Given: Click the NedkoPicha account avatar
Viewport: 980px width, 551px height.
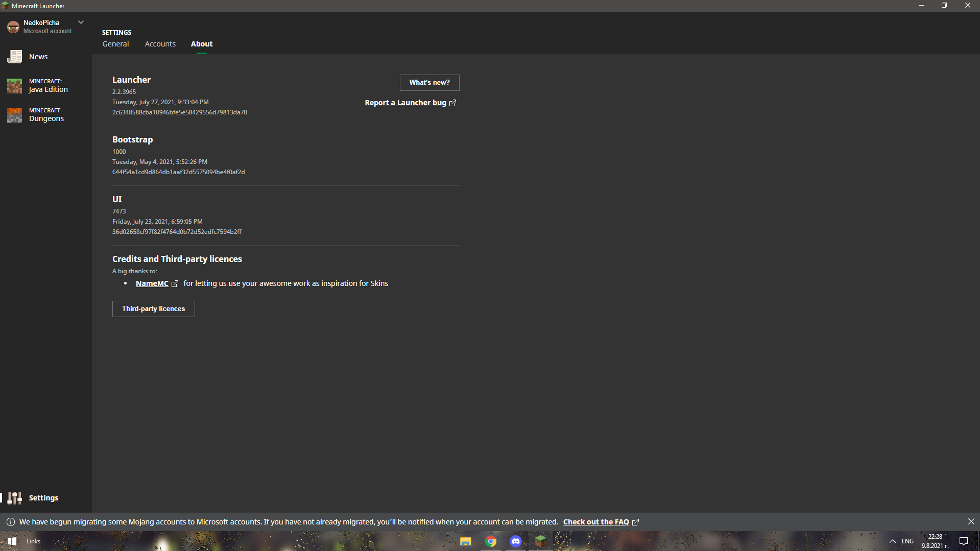Looking at the screenshot, I should (13, 27).
